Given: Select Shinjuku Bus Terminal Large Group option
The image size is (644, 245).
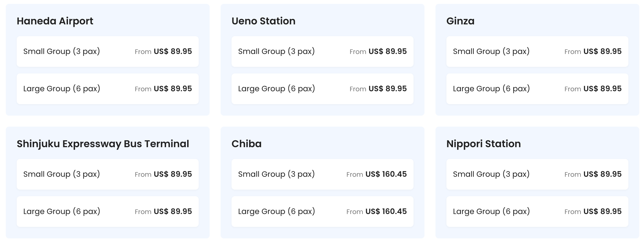Looking at the screenshot, I should click(x=107, y=212).
